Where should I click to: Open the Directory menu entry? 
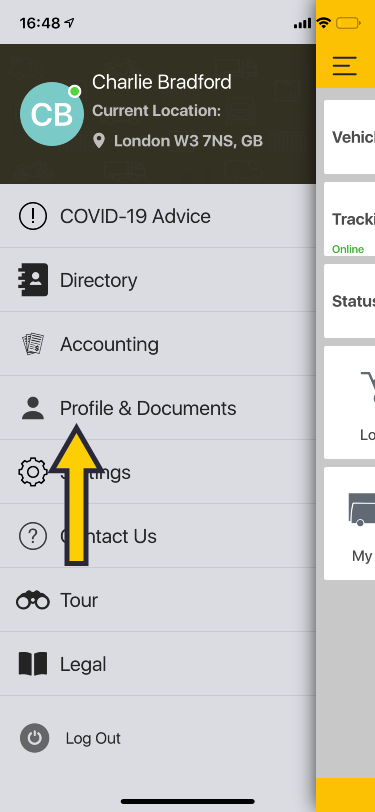click(x=158, y=280)
